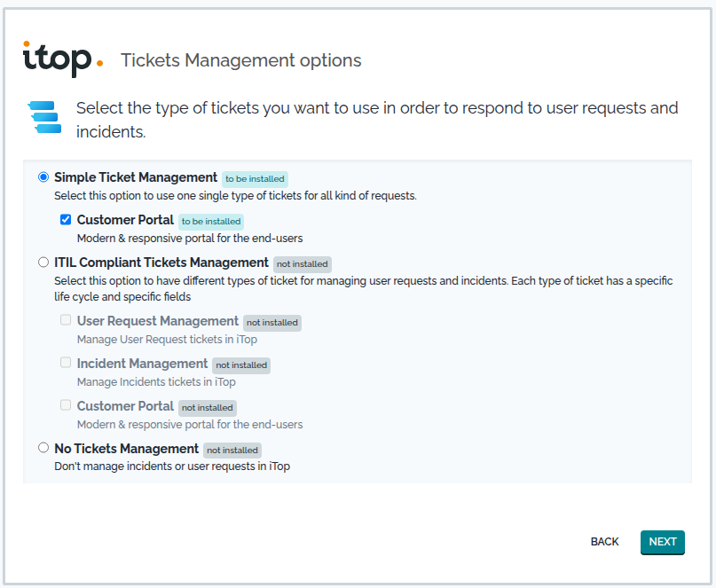Click 'not installed' badge beside Incident Management
Viewport: 716px width, 588px height.
coord(241,365)
